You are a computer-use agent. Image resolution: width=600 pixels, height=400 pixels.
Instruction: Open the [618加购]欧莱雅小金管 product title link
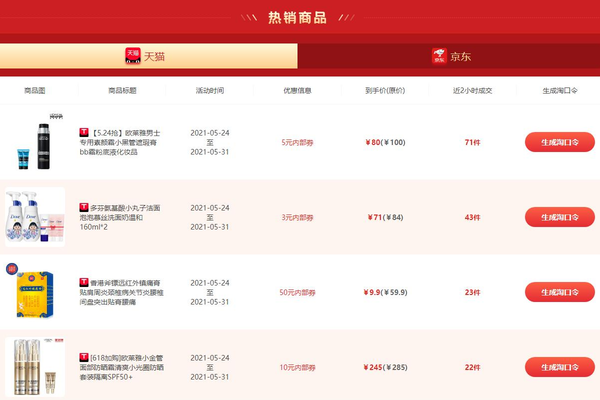pyautogui.click(x=122, y=367)
